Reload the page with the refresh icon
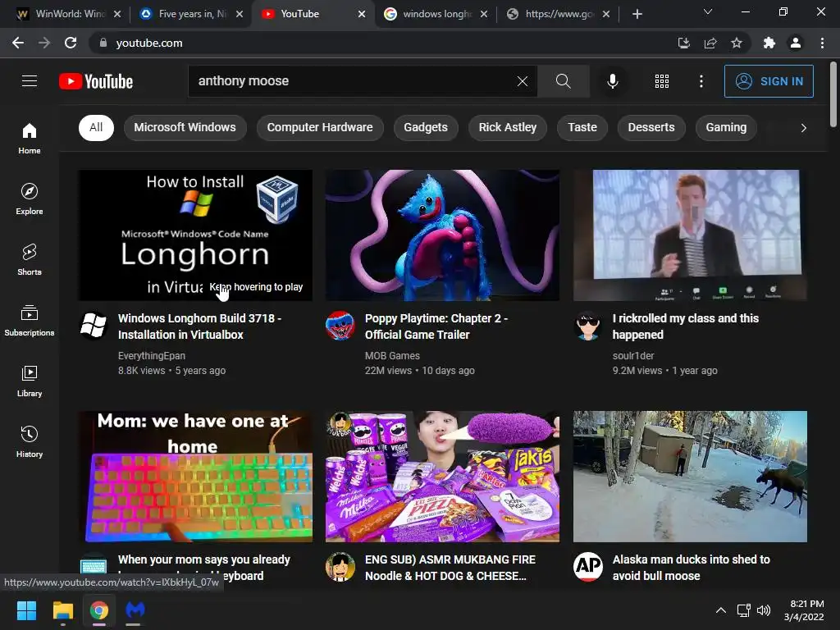The image size is (840, 630). (71, 43)
